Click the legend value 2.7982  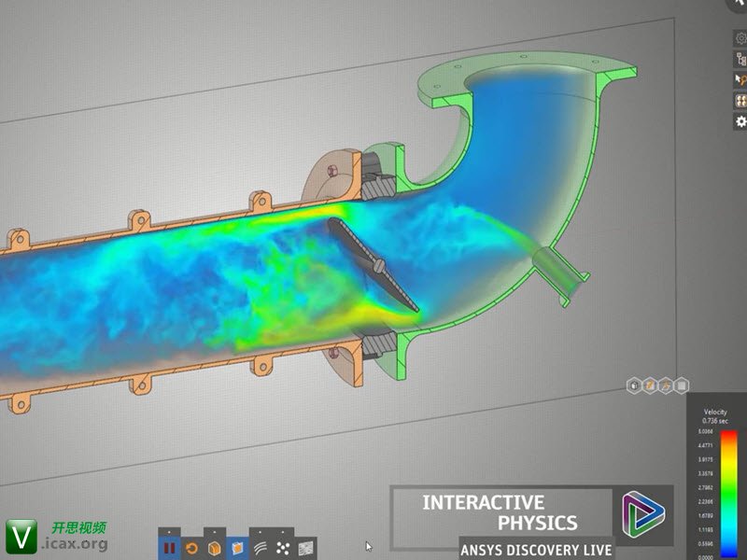click(x=706, y=487)
